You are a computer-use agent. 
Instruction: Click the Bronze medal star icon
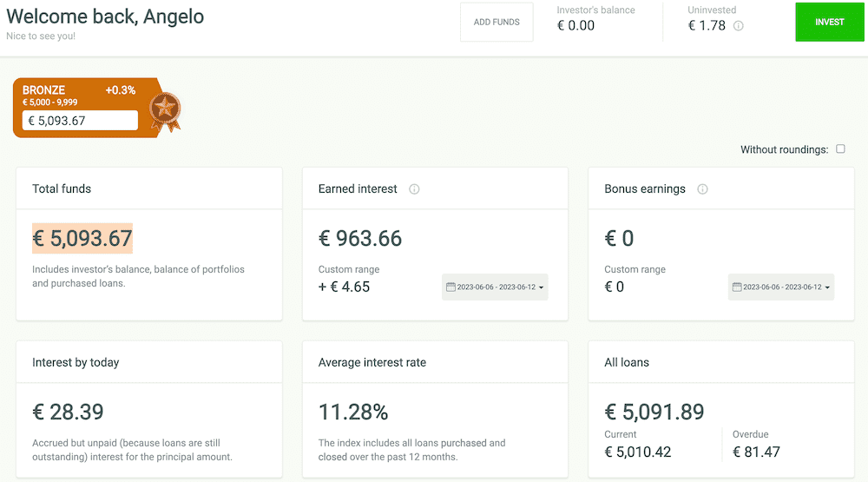click(x=163, y=109)
